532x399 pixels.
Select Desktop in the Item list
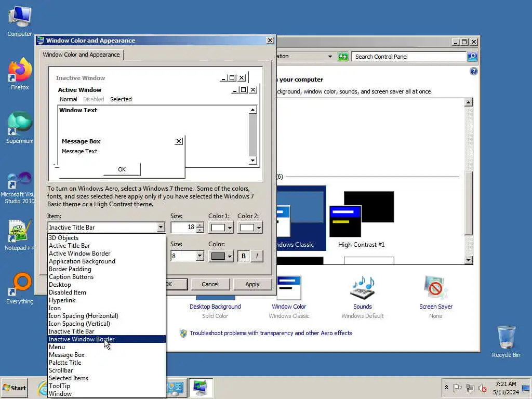107,285
